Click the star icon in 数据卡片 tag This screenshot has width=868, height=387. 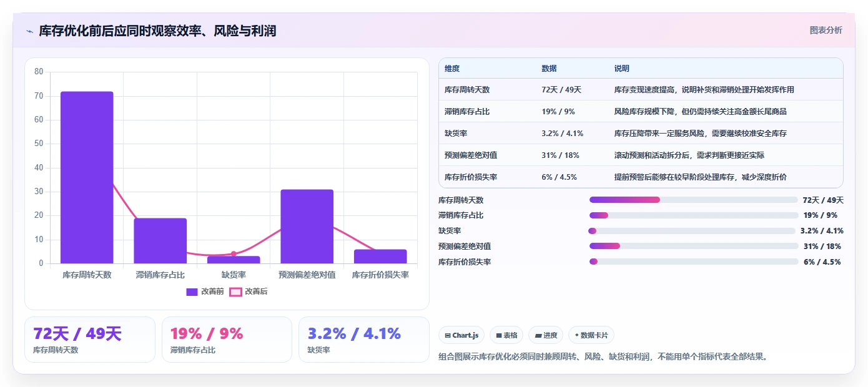click(576, 335)
